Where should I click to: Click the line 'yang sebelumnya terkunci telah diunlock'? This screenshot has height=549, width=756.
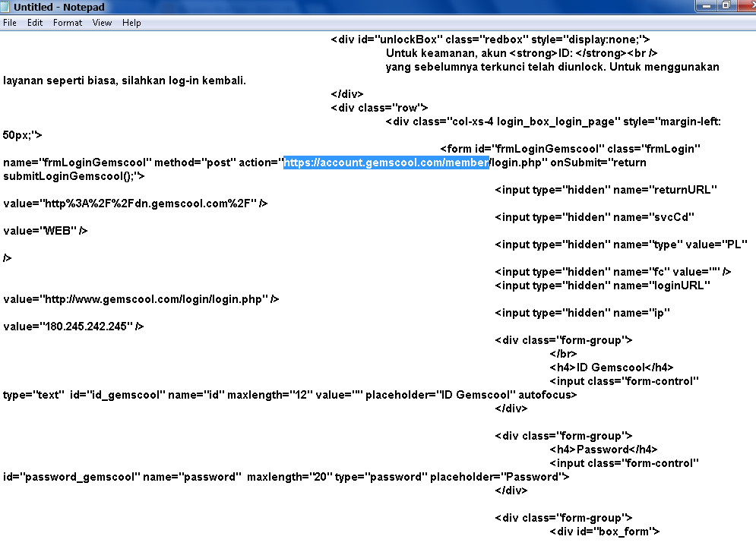tap(552, 67)
